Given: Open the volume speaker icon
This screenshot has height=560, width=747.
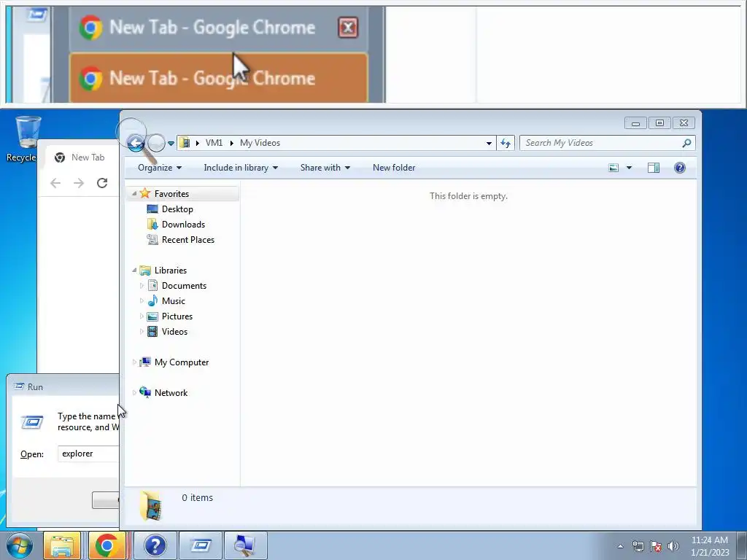Looking at the screenshot, I should 673,546.
